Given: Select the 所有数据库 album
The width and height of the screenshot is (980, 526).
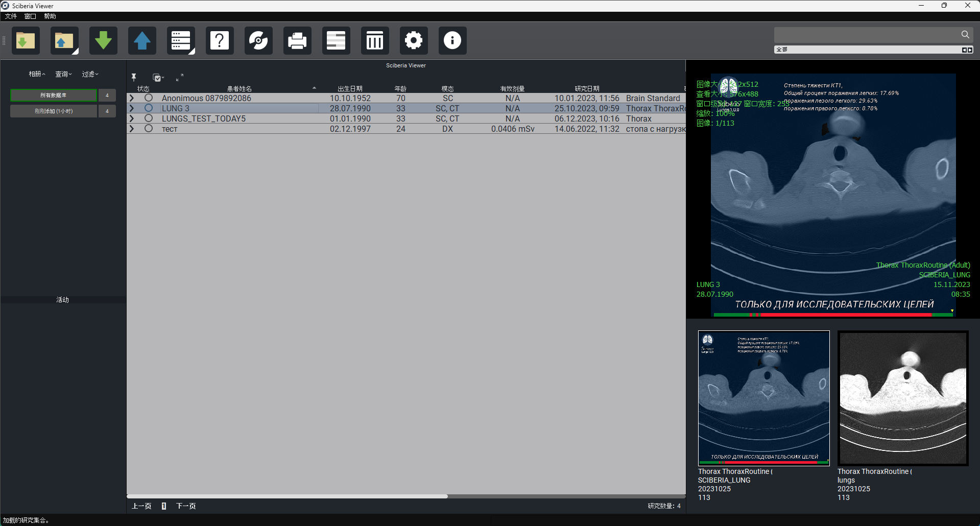Looking at the screenshot, I should (x=54, y=95).
